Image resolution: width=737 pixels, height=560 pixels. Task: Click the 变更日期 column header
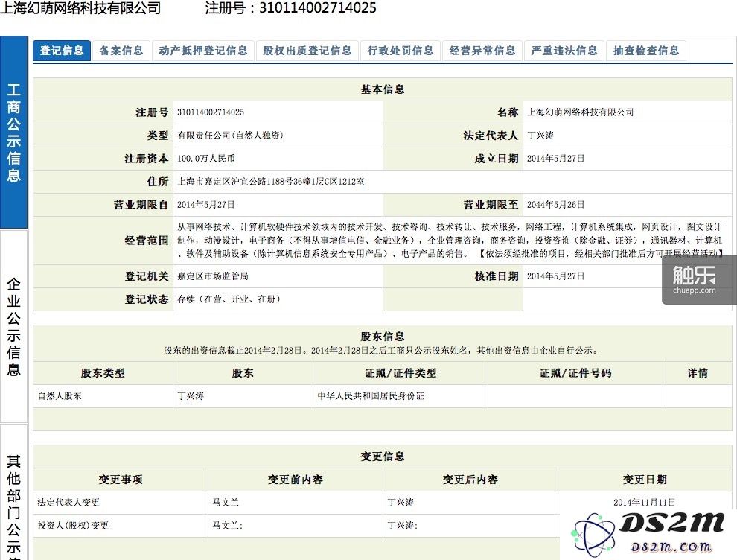point(645,479)
